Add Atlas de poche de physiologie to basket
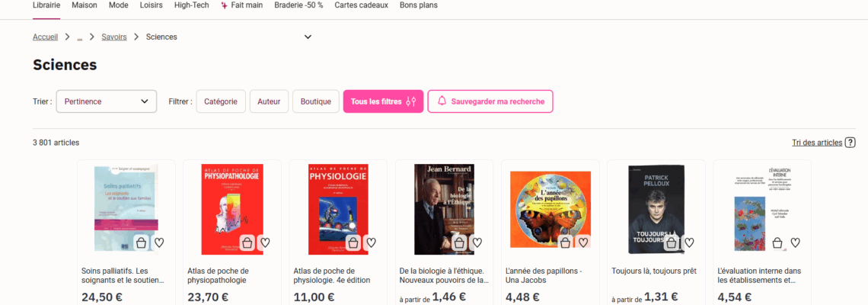Screen dimensions: 868x305 tap(354, 243)
